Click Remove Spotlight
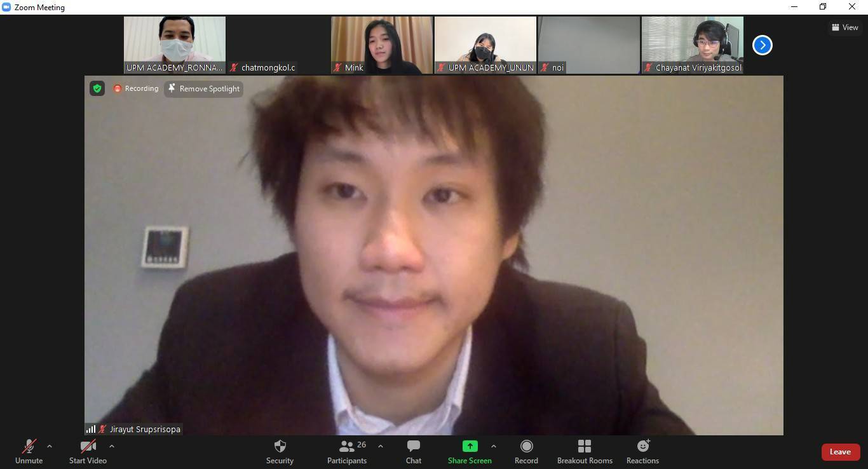The image size is (868, 469). pos(203,88)
